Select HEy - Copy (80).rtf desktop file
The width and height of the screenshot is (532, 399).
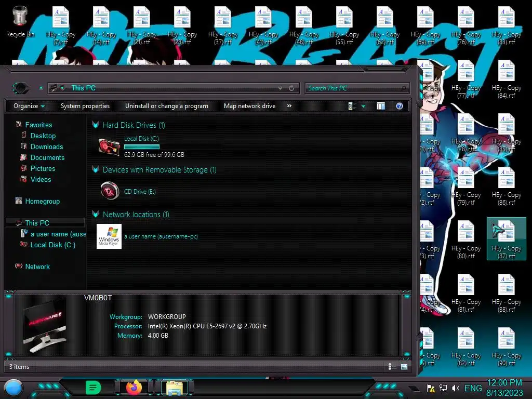(466, 240)
